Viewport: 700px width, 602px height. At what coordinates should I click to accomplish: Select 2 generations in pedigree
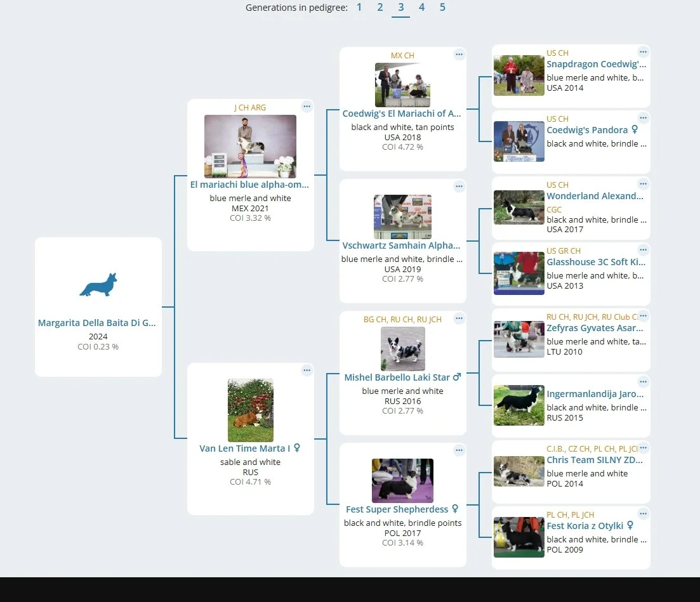[x=380, y=7]
